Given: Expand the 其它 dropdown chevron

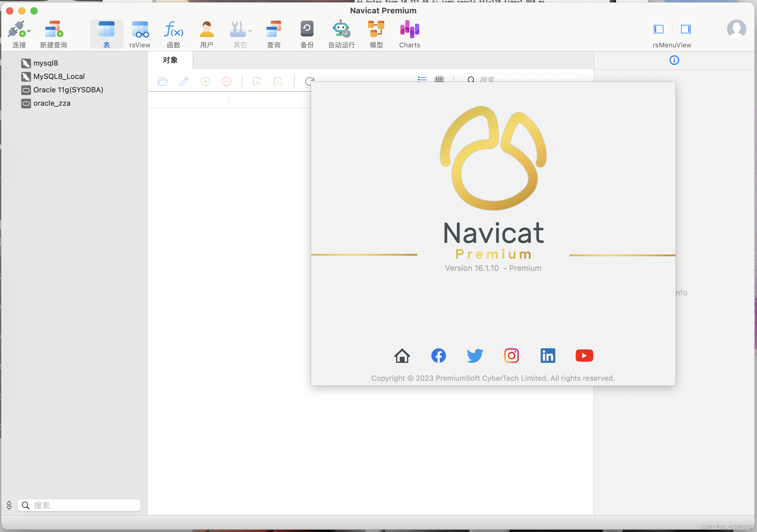Looking at the screenshot, I should (x=250, y=31).
